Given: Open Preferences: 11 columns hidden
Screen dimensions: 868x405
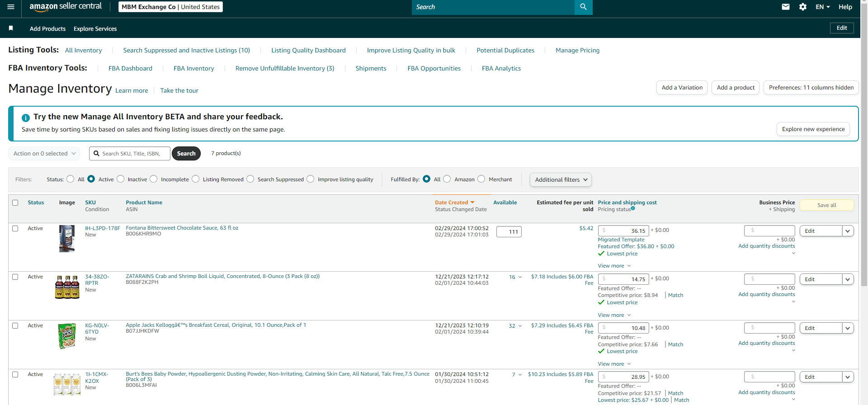Looking at the screenshot, I should pos(811,88).
